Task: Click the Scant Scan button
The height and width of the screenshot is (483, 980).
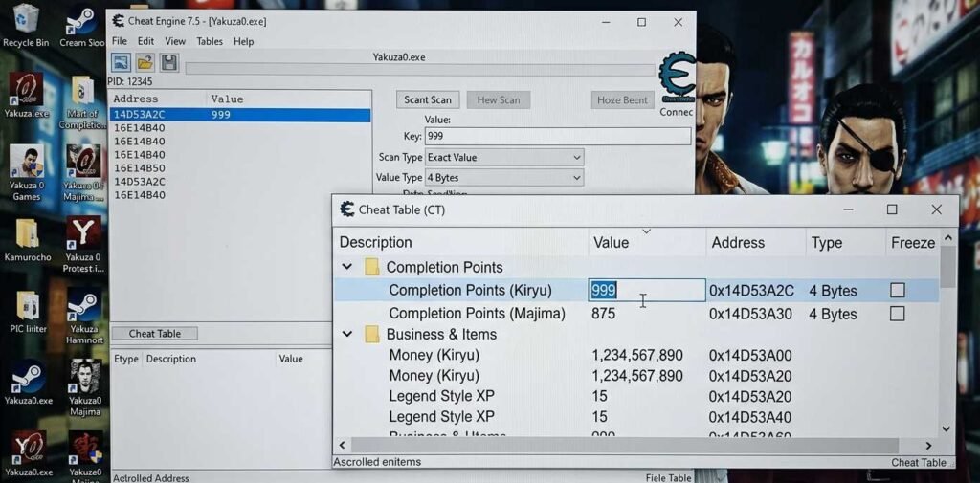Action: [428, 100]
